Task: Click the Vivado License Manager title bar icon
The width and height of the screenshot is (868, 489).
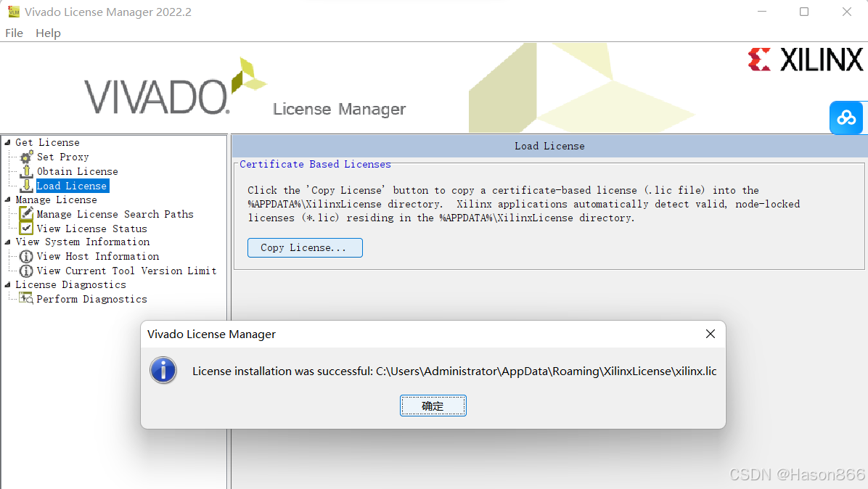Action: (13, 12)
